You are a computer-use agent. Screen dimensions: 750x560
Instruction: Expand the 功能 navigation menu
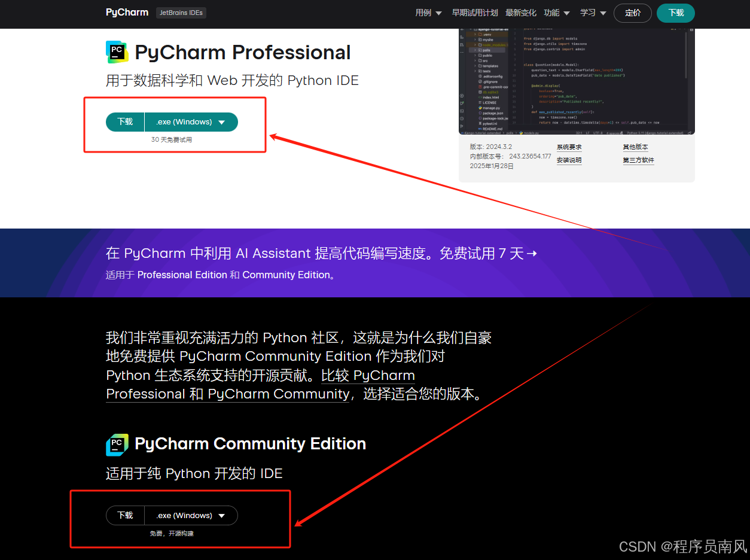click(557, 13)
